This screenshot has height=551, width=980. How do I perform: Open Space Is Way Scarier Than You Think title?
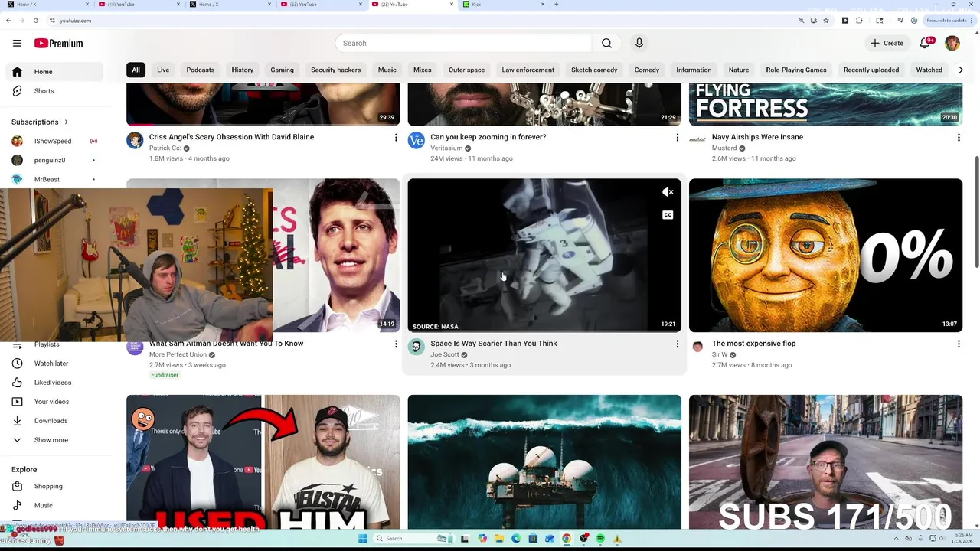coord(494,344)
